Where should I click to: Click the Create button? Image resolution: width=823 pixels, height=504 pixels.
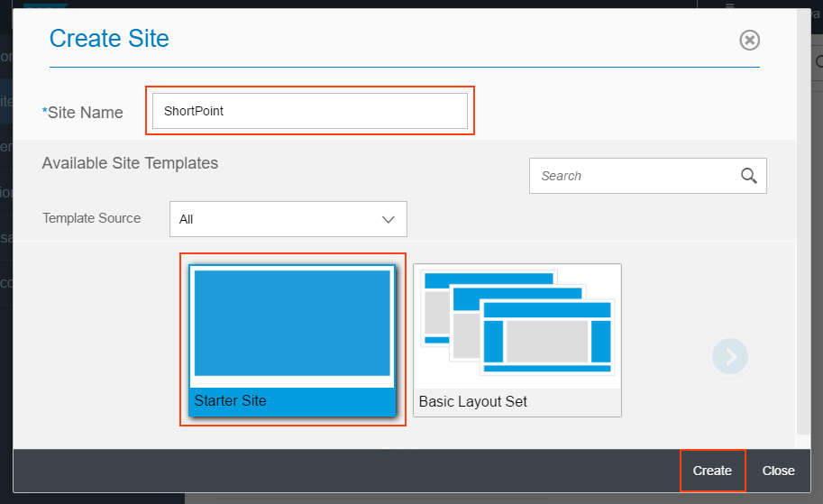(x=712, y=471)
